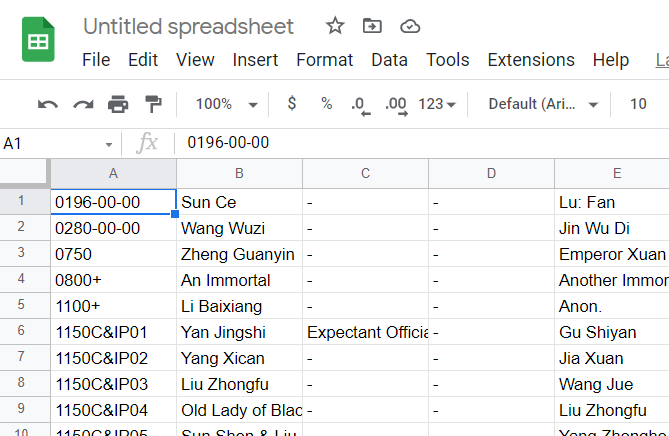
Task: Open the zoom 100% dropdown
Action: [226, 104]
